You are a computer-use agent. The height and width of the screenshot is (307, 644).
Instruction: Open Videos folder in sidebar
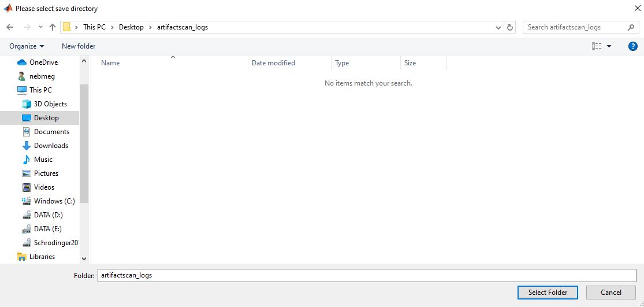[44, 187]
